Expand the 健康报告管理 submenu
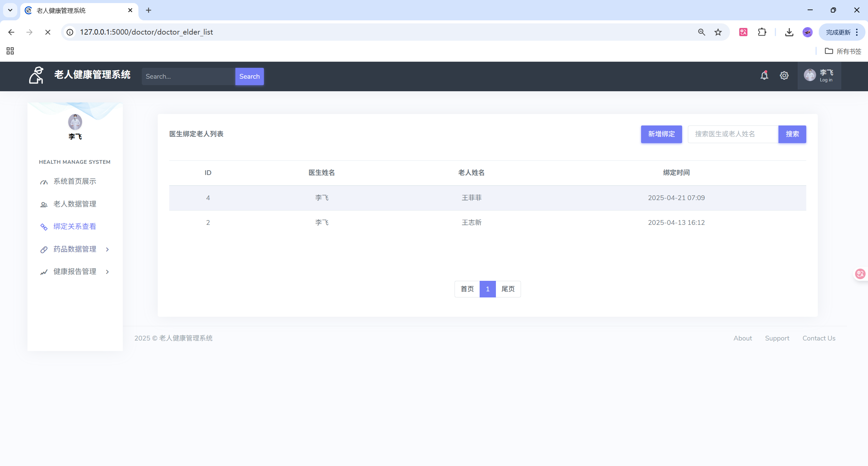Screen dimensions: 868x466 pyautogui.click(x=75, y=271)
